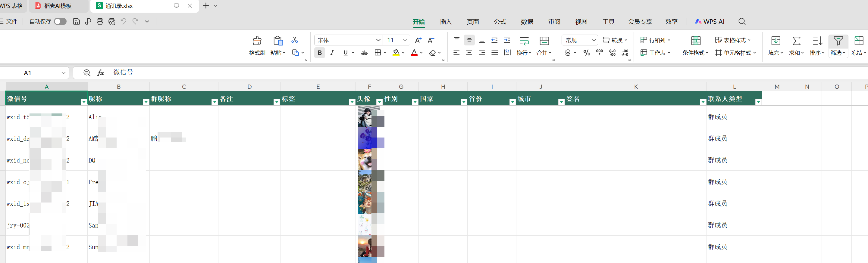Click the Filter (筛选) funnel icon
The width and height of the screenshot is (868, 263).
pyautogui.click(x=838, y=41)
